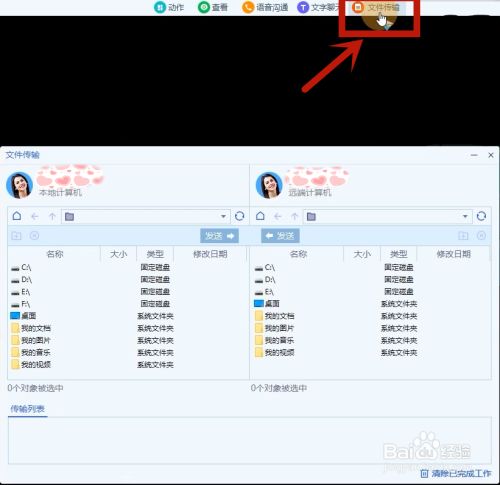Click remote path input field

coord(388,217)
